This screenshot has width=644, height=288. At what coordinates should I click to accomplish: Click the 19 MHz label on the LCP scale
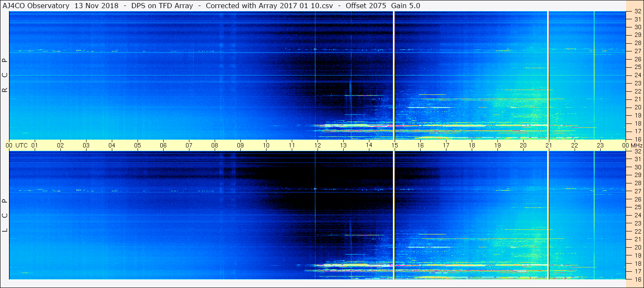pyautogui.click(x=638, y=255)
